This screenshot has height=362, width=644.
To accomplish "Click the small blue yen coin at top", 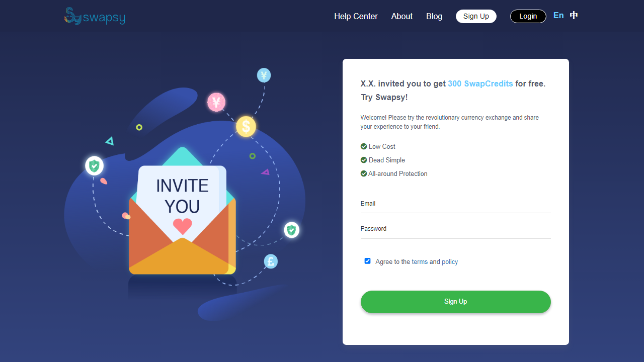I will (x=264, y=75).
